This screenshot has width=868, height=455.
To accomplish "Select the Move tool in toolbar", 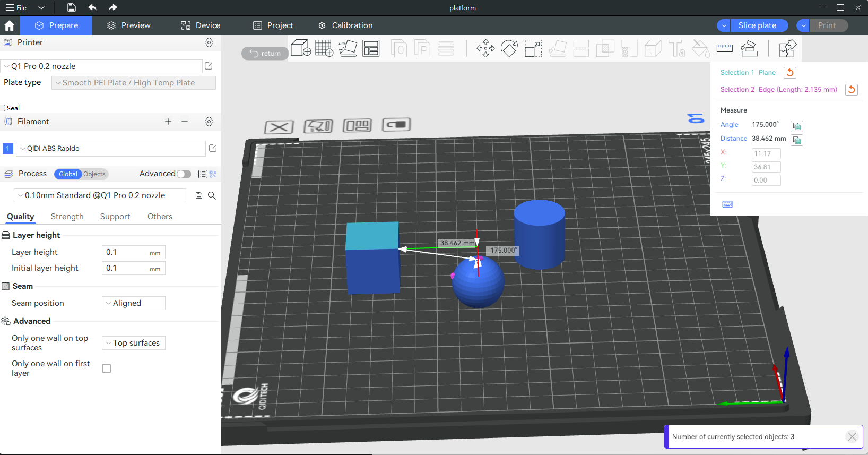I will click(x=485, y=49).
